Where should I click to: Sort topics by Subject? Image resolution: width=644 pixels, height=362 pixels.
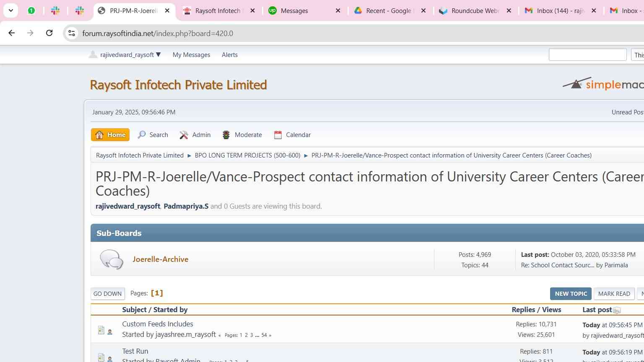coord(134,310)
